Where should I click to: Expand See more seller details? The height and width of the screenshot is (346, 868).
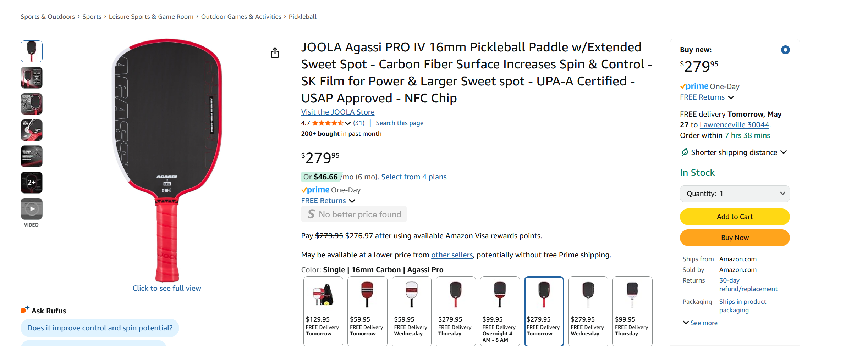pos(700,323)
